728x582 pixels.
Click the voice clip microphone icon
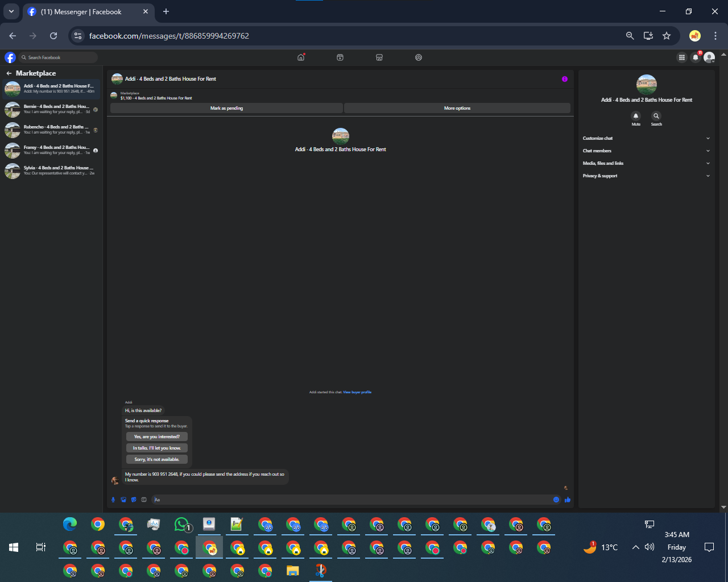(113, 500)
